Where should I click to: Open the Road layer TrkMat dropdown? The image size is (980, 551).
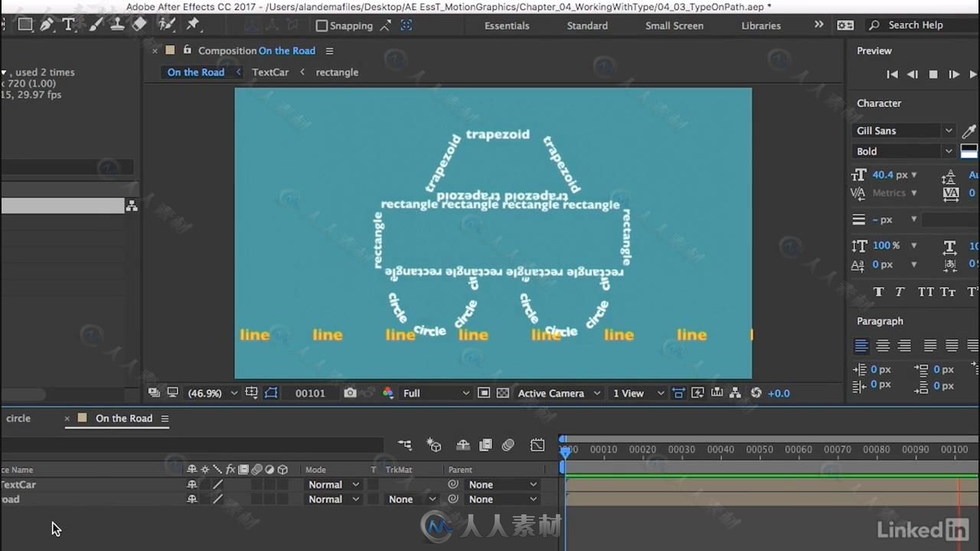click(412, 499)
